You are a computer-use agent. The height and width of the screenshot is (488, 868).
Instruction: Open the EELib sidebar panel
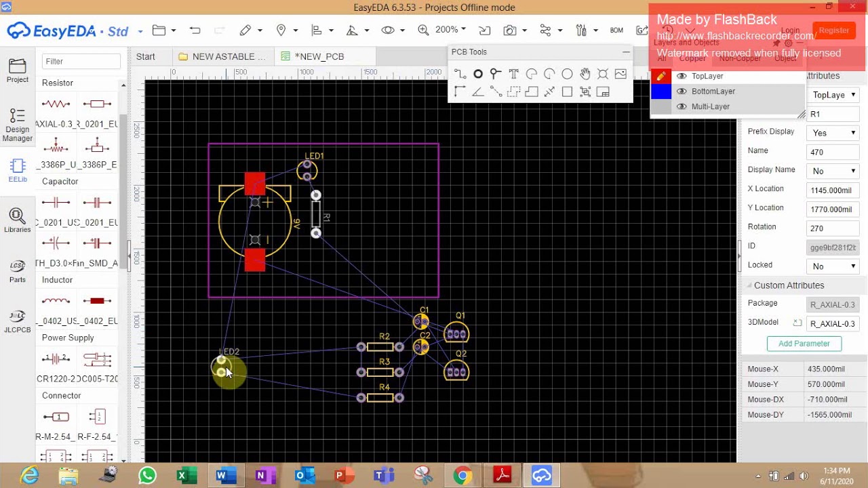(18, 171)
